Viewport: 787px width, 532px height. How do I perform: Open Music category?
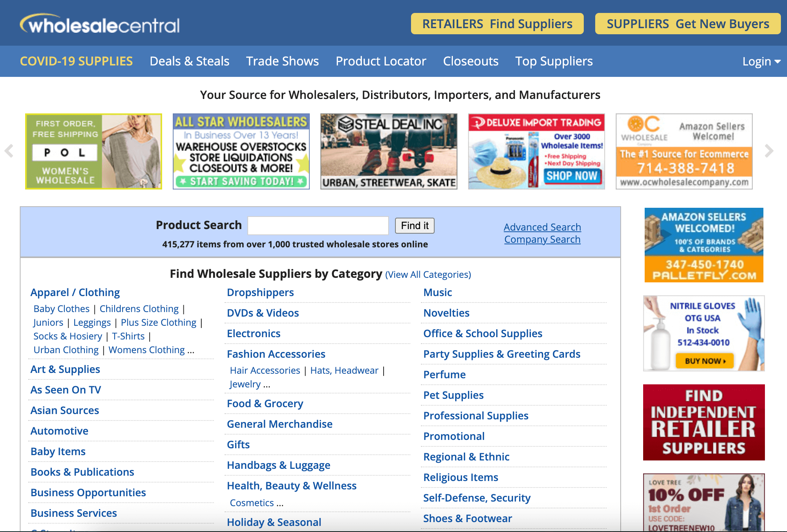point(438,292)
